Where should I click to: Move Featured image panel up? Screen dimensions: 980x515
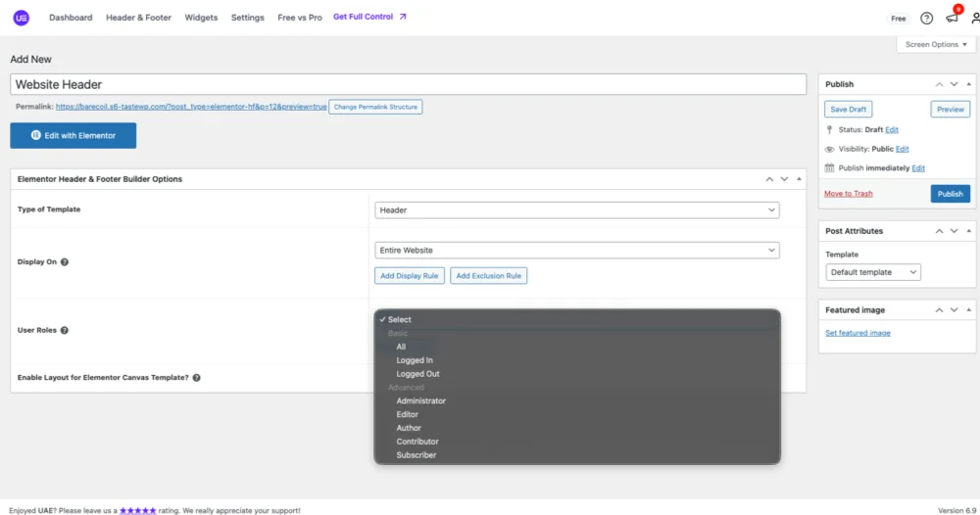[x=939, y=310]
